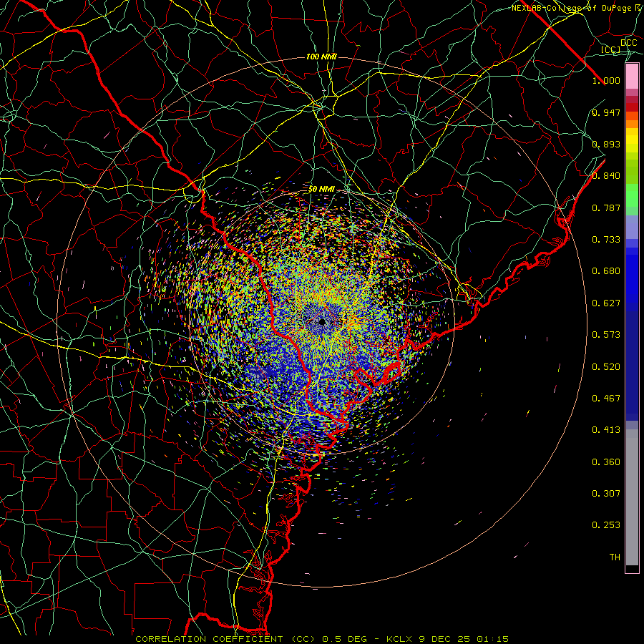Click the 0.573 scale value
The height and width of the screenshot is (644, 644).
[x=606, y=335]
